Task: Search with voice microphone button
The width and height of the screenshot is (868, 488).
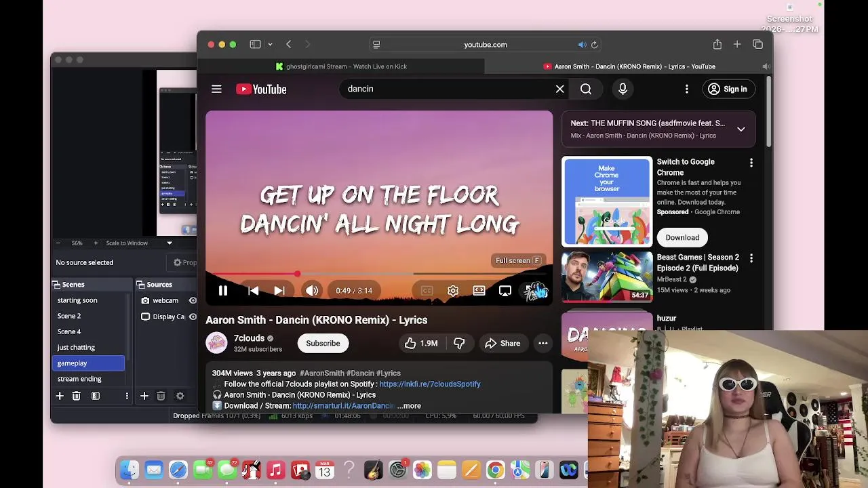Action: (x=623, y=89)
